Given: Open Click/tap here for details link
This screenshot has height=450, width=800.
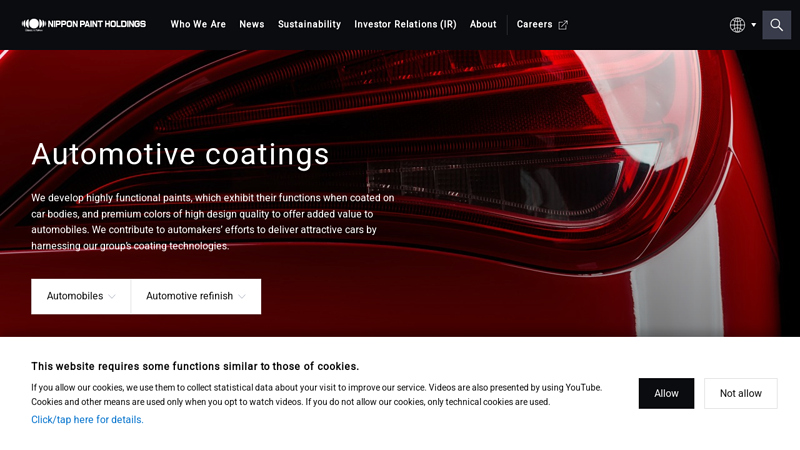Looking at the screenshot, I should (x=87, y=419).
